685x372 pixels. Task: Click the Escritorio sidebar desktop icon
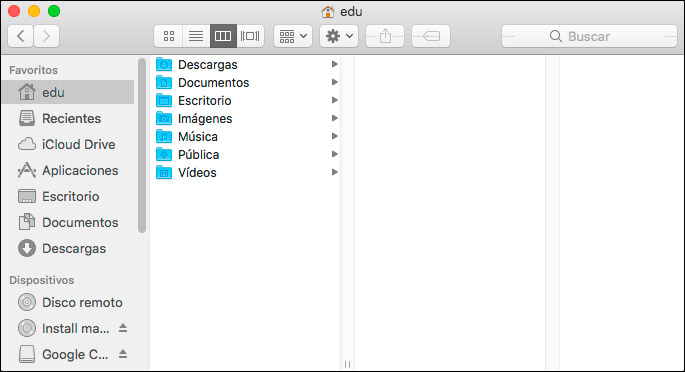(27, 196)
